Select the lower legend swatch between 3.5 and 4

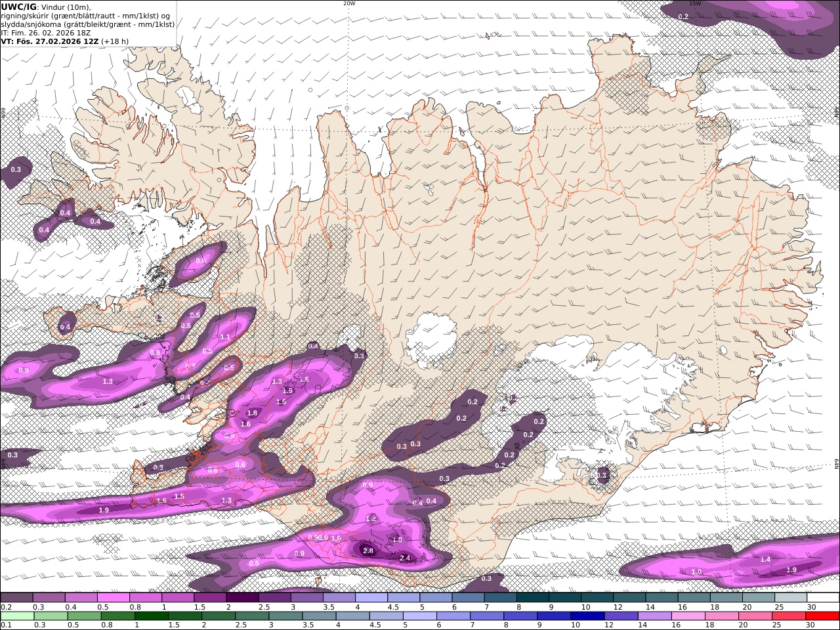pyautogui.click(x=320, y=616)
